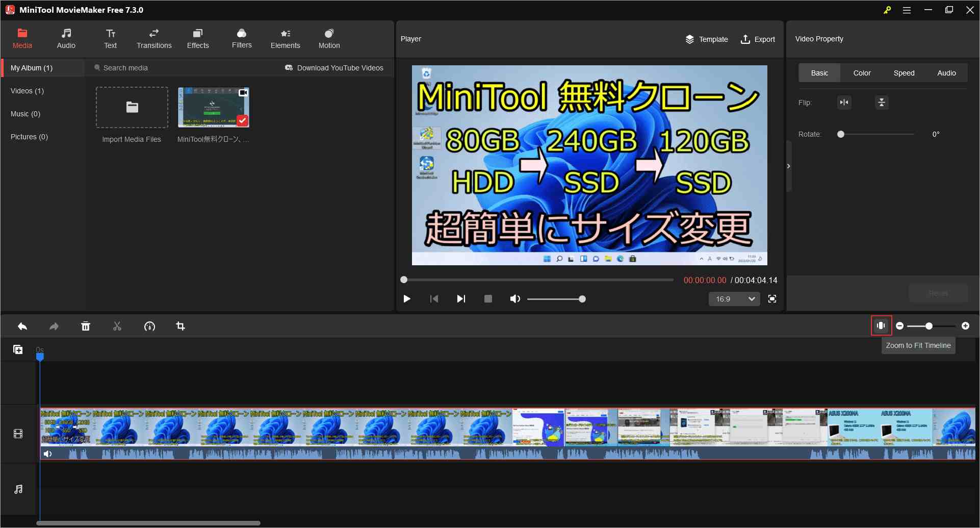Click Download YouTube Videos link
Image resolution: width=980 pixels, height=528 pixels.
(x=334, y=68)
